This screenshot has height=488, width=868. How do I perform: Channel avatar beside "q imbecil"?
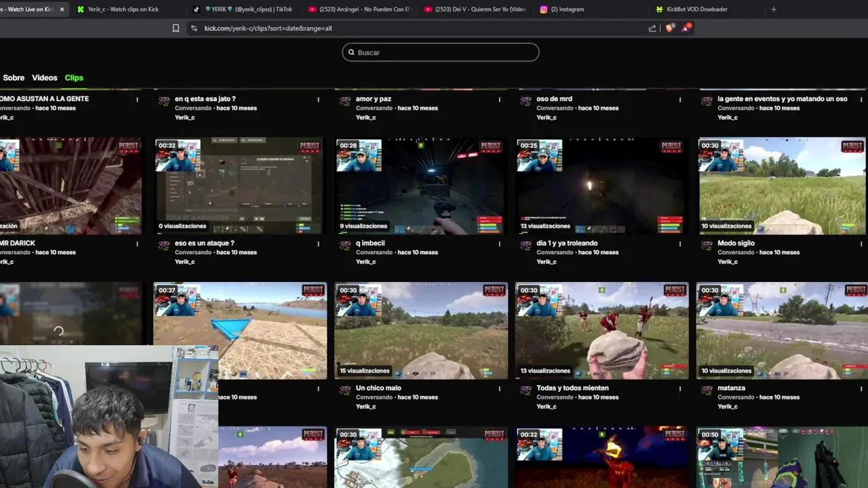coord(344,245)
